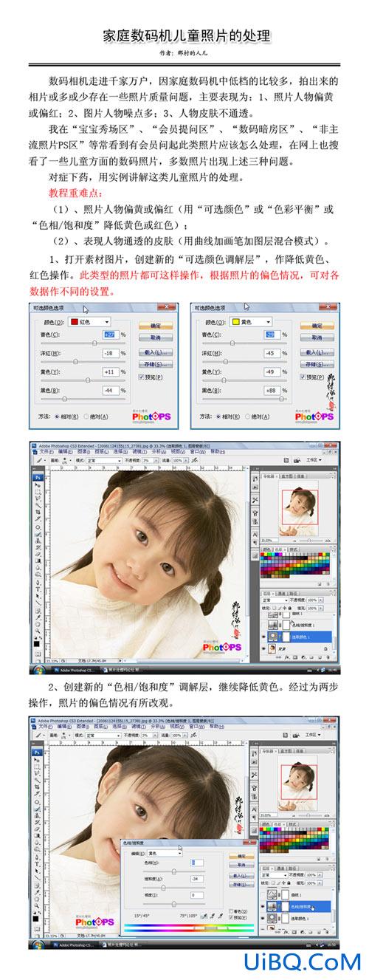Open 工作区 dropdown in lower Photoshop window
Viewport: 369px width, 980px height.
313,734
